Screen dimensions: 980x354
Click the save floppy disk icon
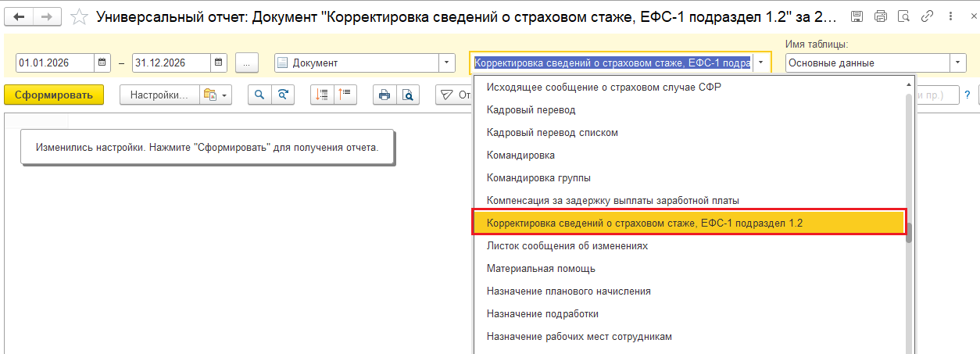point(857,16)
